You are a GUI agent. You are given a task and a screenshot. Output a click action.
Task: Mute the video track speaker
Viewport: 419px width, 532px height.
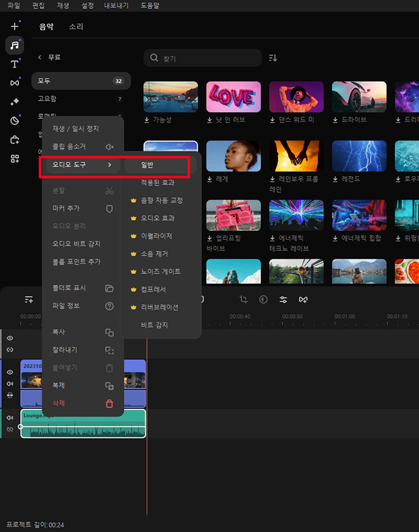coord(10,384)
